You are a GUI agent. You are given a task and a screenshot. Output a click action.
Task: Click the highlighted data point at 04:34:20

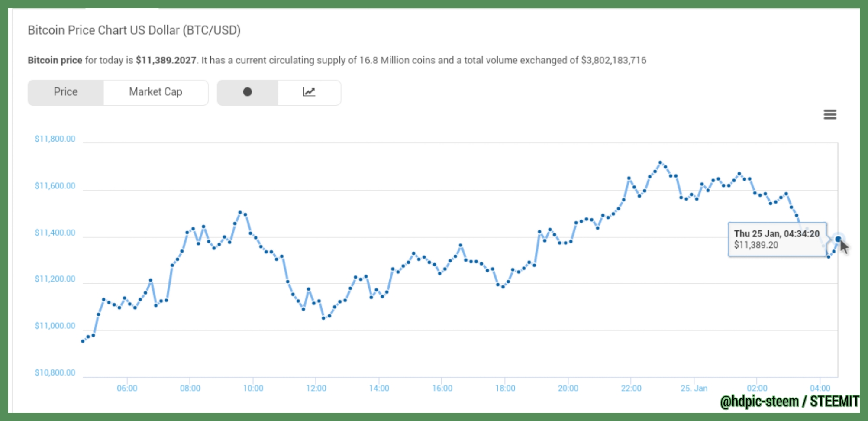point(838,239)
